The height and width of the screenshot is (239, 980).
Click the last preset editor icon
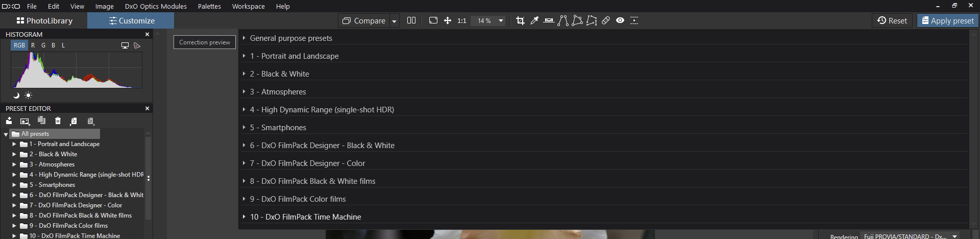pyautogui.click(x=91, y=121)
